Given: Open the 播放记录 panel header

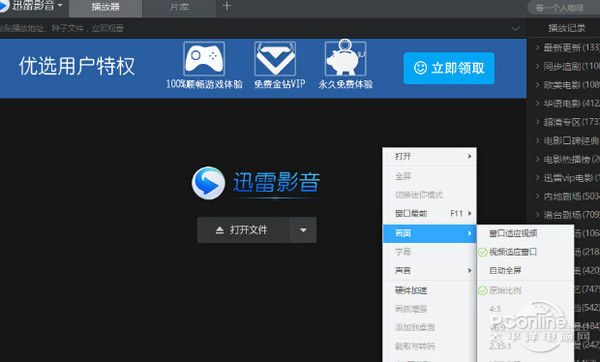Looking at the screenshot, I should (566, 28).
